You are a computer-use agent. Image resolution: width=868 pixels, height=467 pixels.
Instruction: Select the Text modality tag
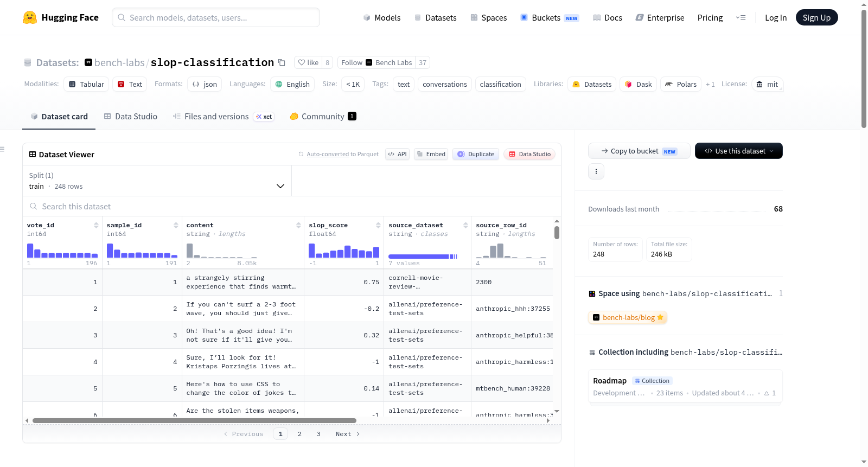coord(130,84)
